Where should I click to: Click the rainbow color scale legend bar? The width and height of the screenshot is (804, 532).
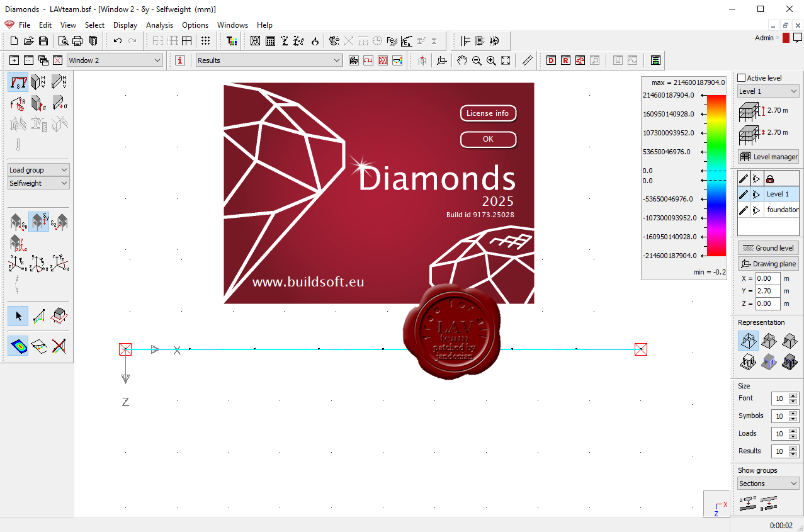click(716, 176)
